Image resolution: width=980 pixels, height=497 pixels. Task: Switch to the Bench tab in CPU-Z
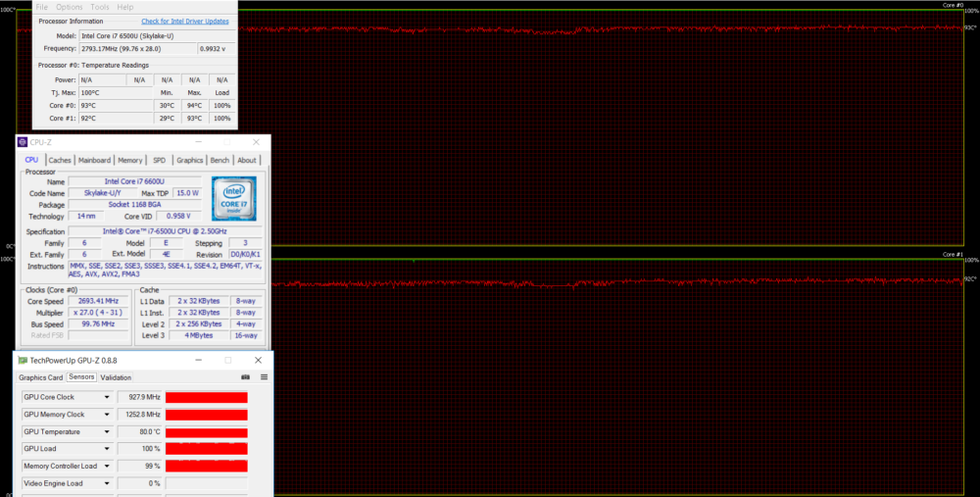click(220, 160)
